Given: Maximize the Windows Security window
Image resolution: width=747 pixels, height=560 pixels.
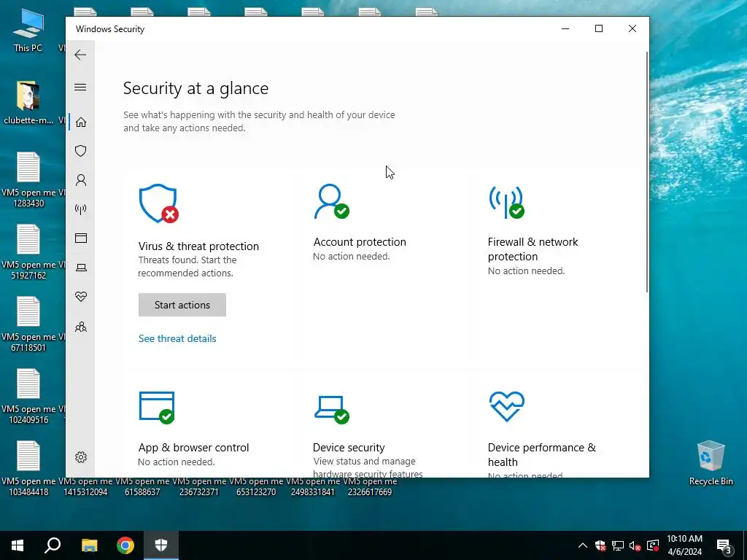Looking at the screenshot, I should point(599,28).
